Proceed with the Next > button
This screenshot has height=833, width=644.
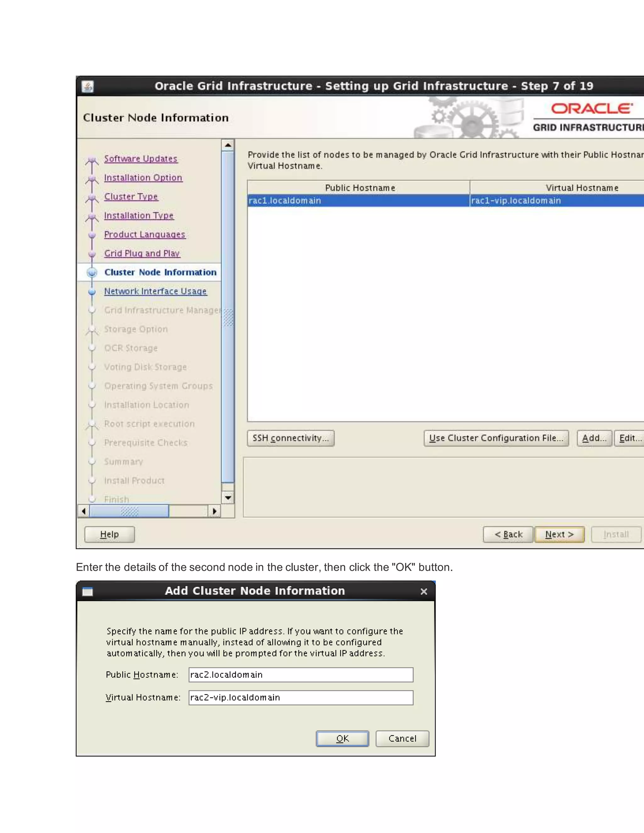tap(559, 534)
